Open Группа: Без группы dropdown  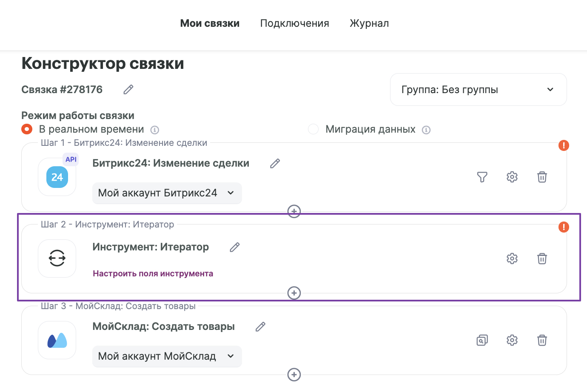pyautogui.click(x=478, y=89)
